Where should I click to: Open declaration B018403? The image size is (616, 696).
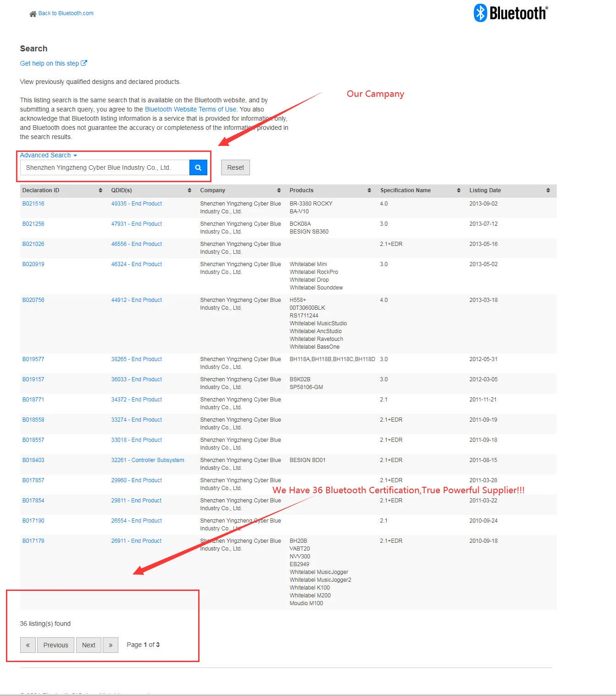coord(33,460)
